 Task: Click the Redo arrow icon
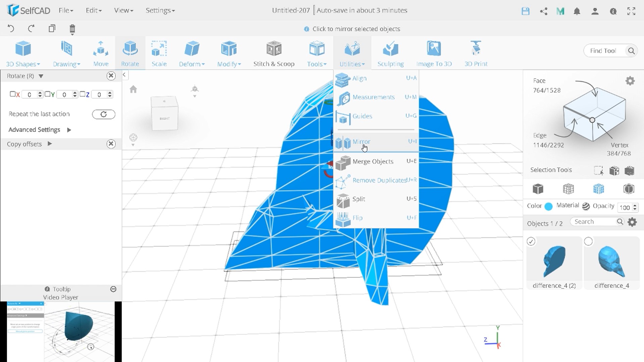[x=31, y=29]
